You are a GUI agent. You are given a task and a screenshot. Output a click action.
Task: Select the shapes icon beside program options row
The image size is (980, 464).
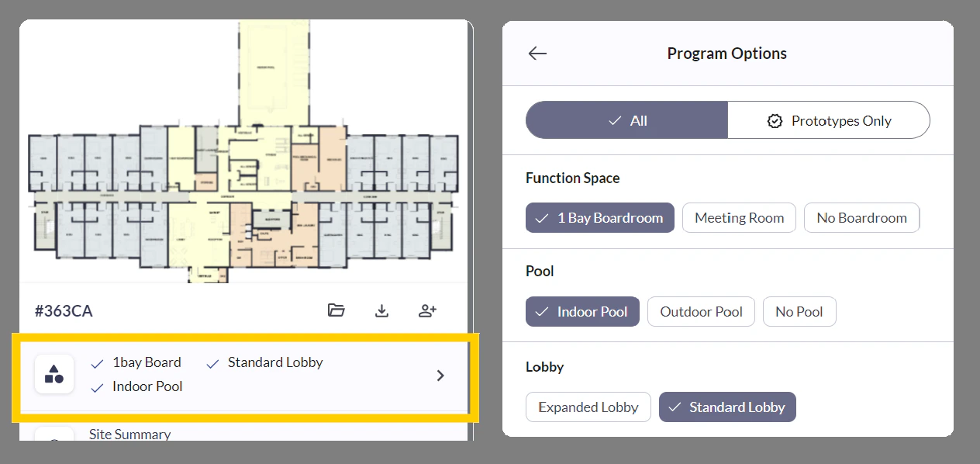[x=53, y=374]
